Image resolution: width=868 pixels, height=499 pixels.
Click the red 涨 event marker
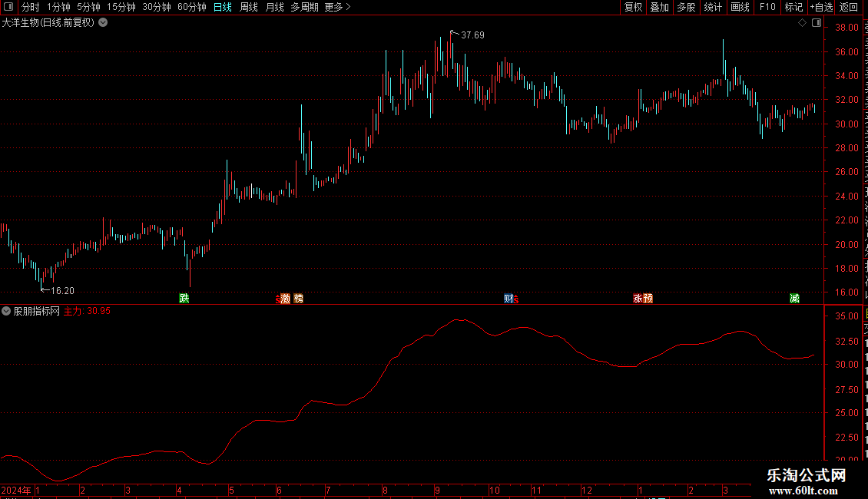point(638,299)
